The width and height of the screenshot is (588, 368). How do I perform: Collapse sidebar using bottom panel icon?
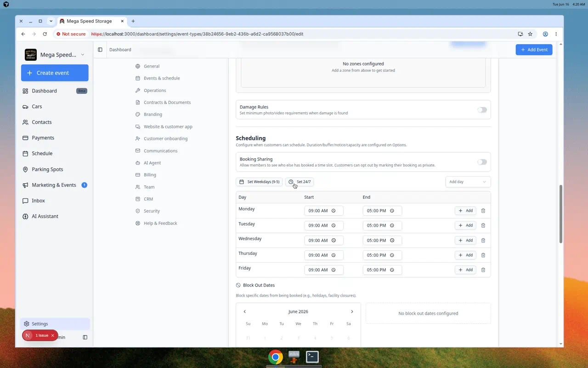(x=85, y=337)
